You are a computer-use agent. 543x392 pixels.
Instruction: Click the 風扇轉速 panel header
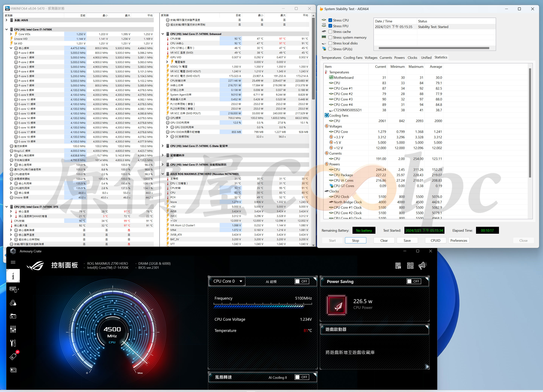[262, 377]
